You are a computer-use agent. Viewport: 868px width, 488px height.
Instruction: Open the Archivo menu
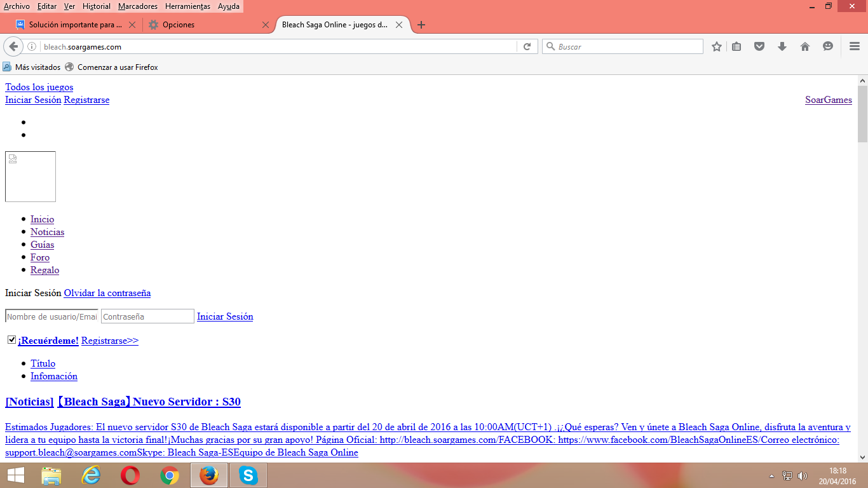pyautogui.click(x=17, y=6)
